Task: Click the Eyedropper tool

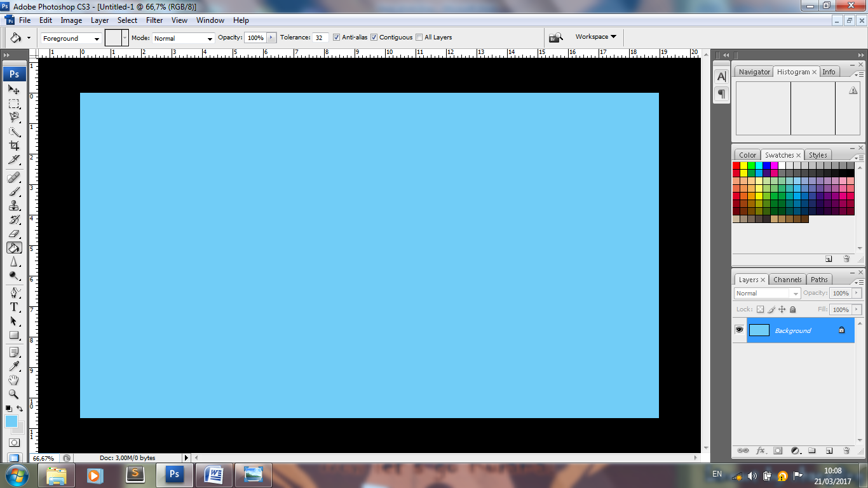Action: pos(14,366)
